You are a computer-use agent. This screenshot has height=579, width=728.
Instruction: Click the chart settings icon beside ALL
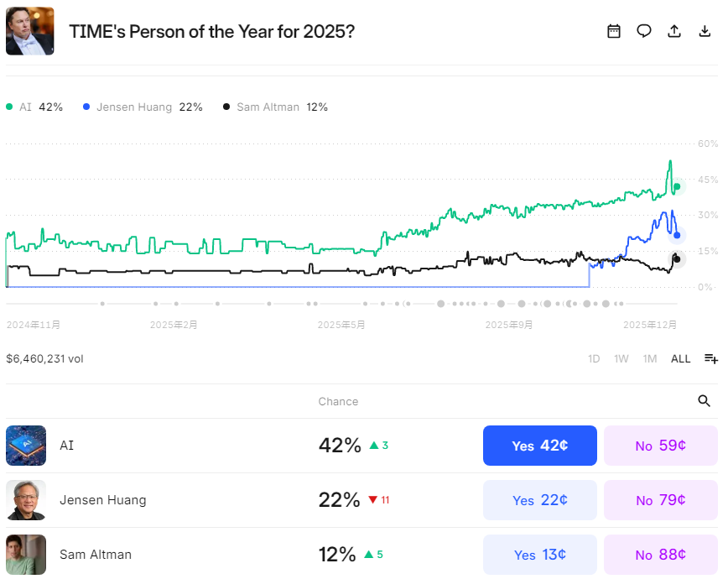[710, 358]
